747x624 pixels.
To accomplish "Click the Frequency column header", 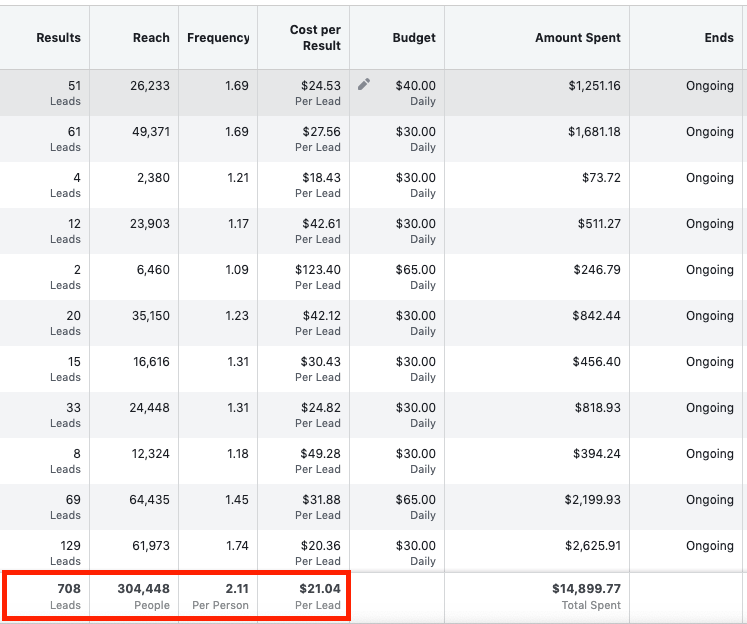I will 218,38.
